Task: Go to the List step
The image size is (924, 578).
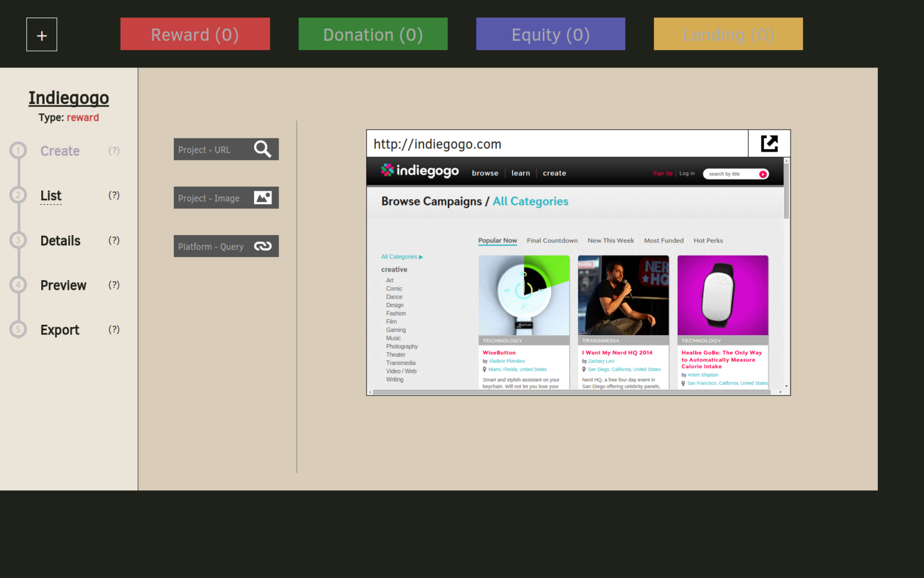Action: pyautogui.click(x=51, y=195)
